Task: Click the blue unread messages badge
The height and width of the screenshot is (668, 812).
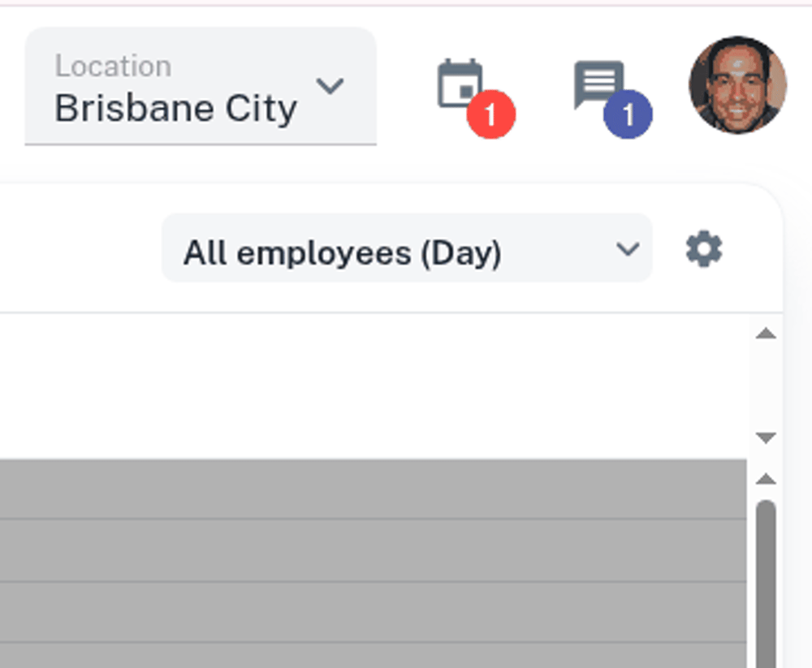Action: point(628,114)
